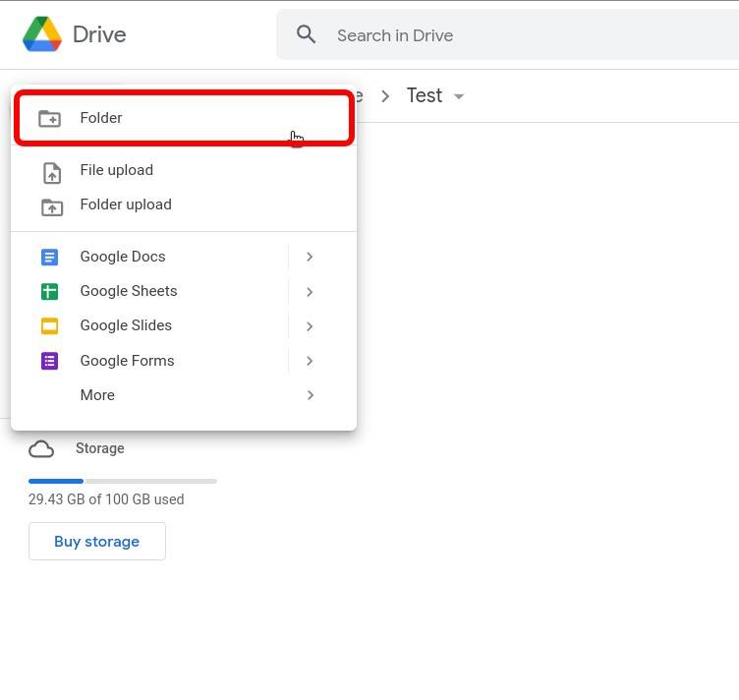Image resolution: width=739 pixels, height=700 pixels.
Task: Click the yellow Google Slides icon
Action: [x=49, y=325]
